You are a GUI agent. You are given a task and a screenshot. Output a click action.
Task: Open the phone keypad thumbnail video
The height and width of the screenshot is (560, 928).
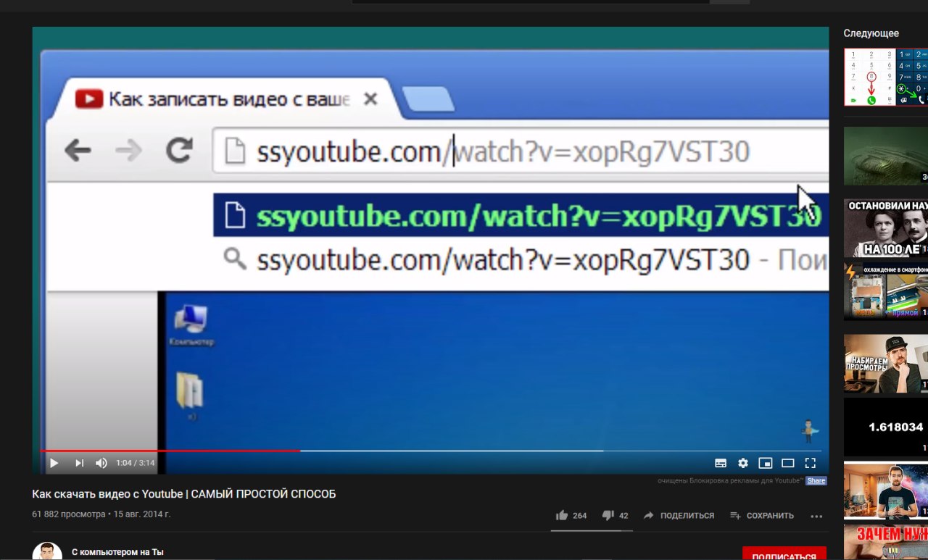pos(886,77)
